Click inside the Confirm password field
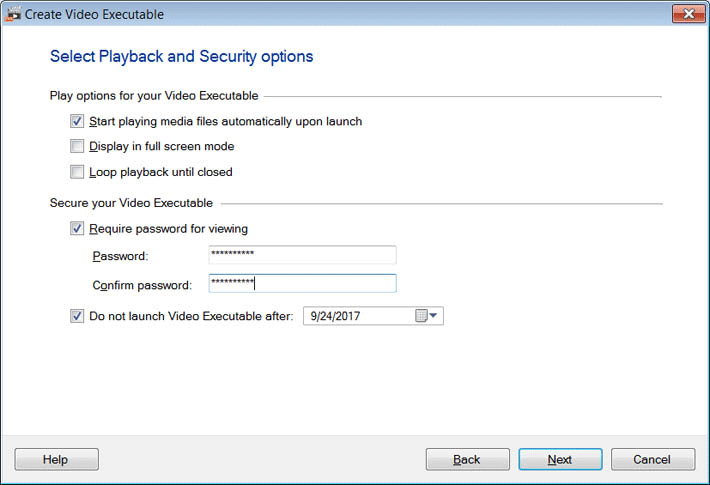Viewport: 710px width, 485px height. tap(302, 284)
